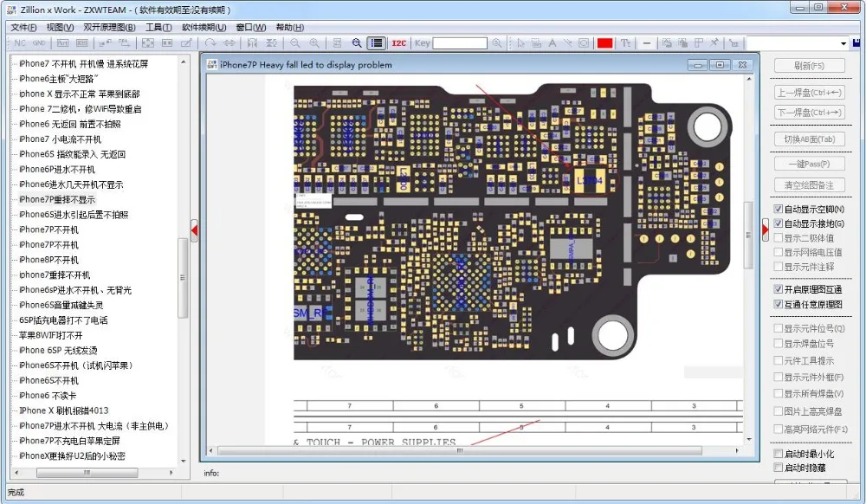Uncheck 自动显示接地(G) checkbox
The height and width of the screenshot is (504, 866).
(779, 223)
